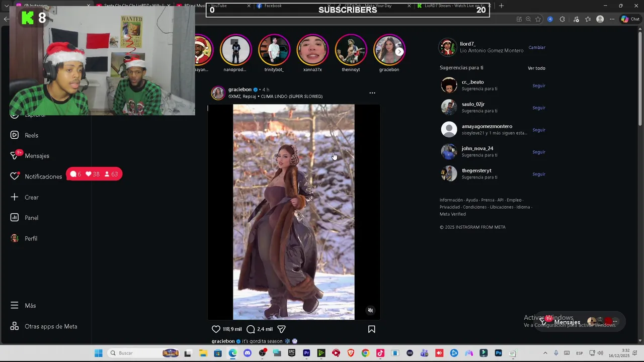
Task: Open Windows Start menu
Action: (x=98, y=353)
